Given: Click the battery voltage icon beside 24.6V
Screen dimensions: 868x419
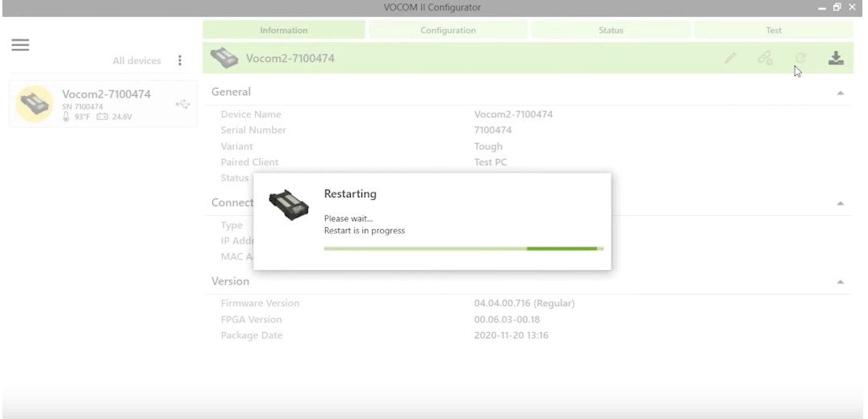Looking at the screenshot, I should [102, 117].
